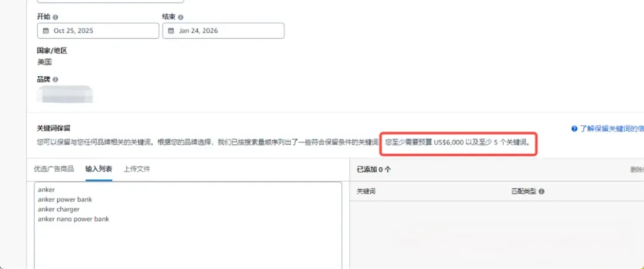
Task: Open the start date field Oct 25, 2025
Action: click(98, 31)
